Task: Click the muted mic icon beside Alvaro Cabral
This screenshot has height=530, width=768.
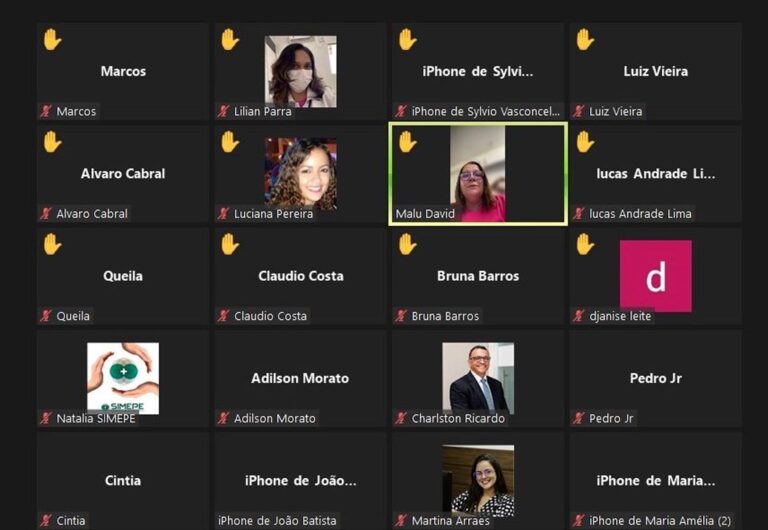Action: pyautogui.click(x=46, y=214)
